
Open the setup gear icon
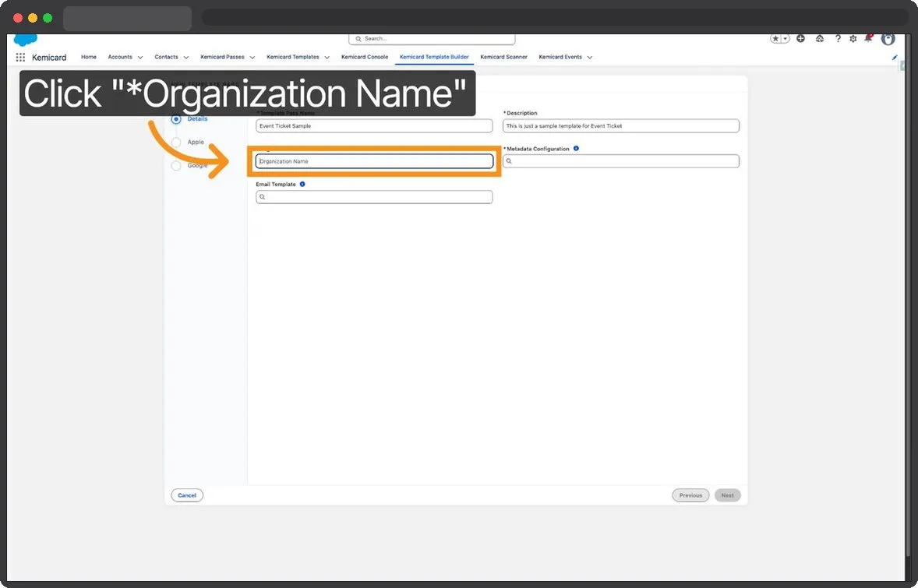[x=853, y=39]
